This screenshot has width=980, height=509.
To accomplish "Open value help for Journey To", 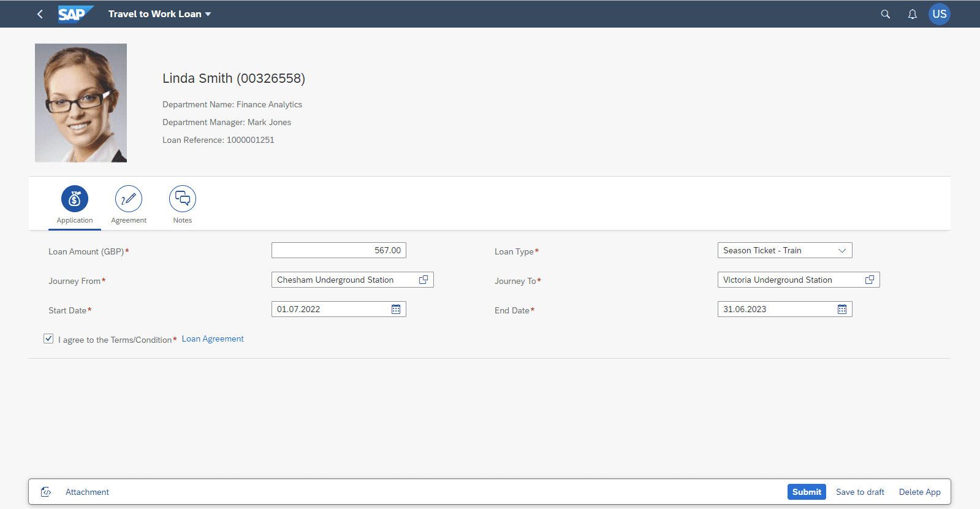I will tap(870, 280).
